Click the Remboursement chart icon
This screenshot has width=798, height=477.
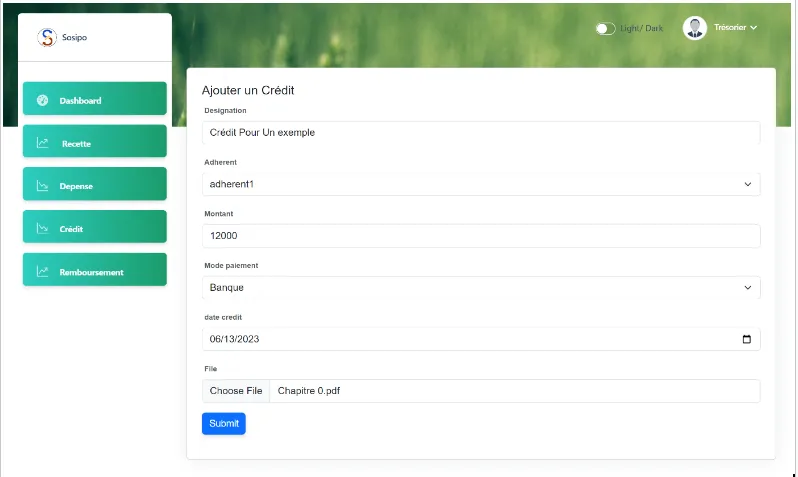pyautogui.click(x=43, y=272)
